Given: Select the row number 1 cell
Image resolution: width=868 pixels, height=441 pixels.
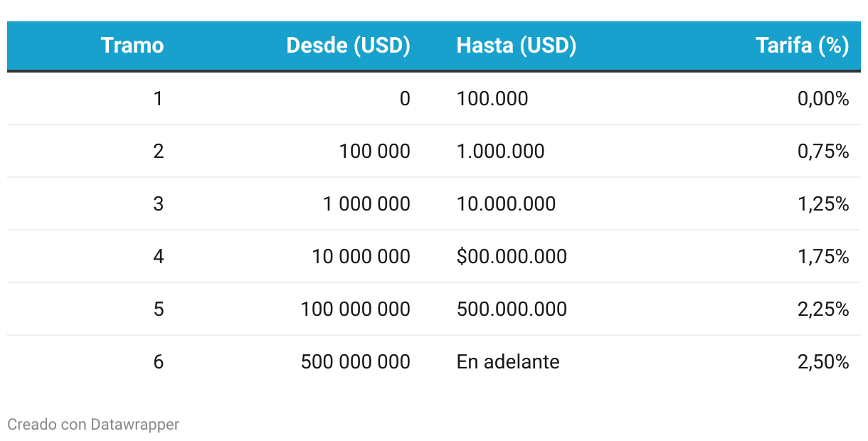Looking at the screenshot, I should click(158, 98).
